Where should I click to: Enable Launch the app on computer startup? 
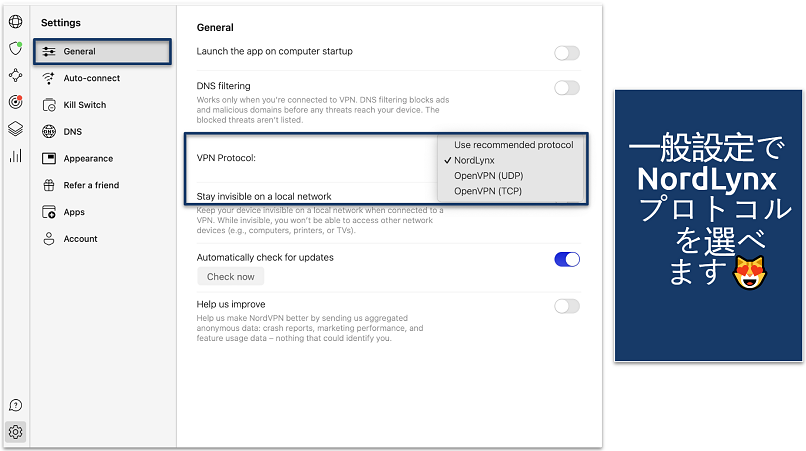click(566, 53)
